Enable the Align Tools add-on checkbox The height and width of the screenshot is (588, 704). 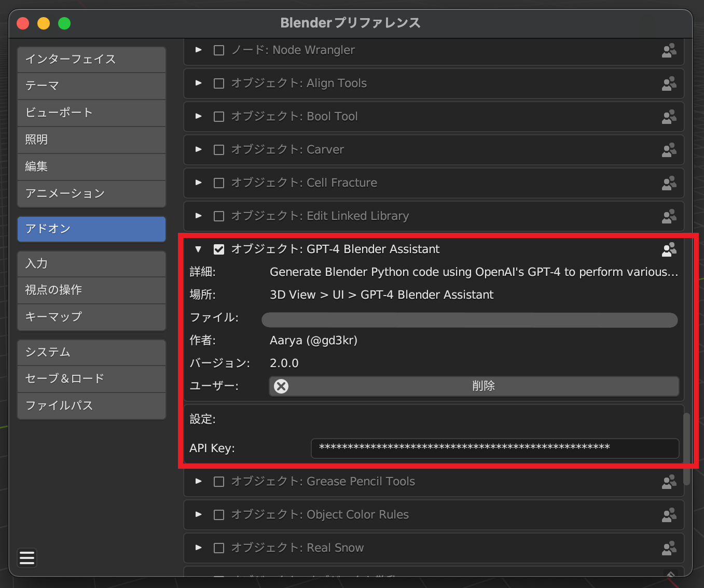[x=219, y=83]
